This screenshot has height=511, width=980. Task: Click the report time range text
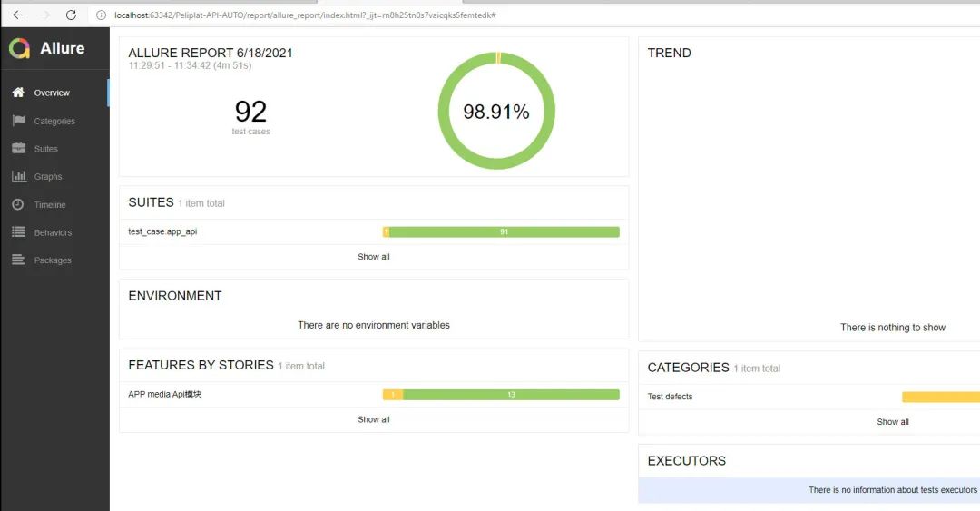190,65
